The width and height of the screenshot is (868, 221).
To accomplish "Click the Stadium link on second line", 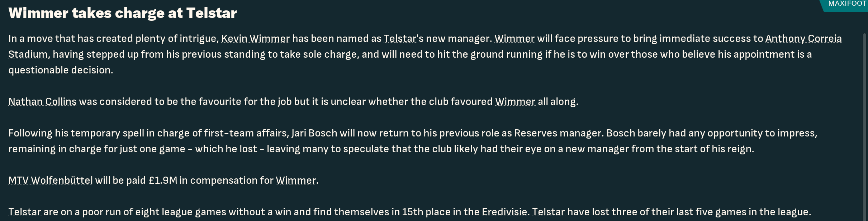I will (28, 54).
